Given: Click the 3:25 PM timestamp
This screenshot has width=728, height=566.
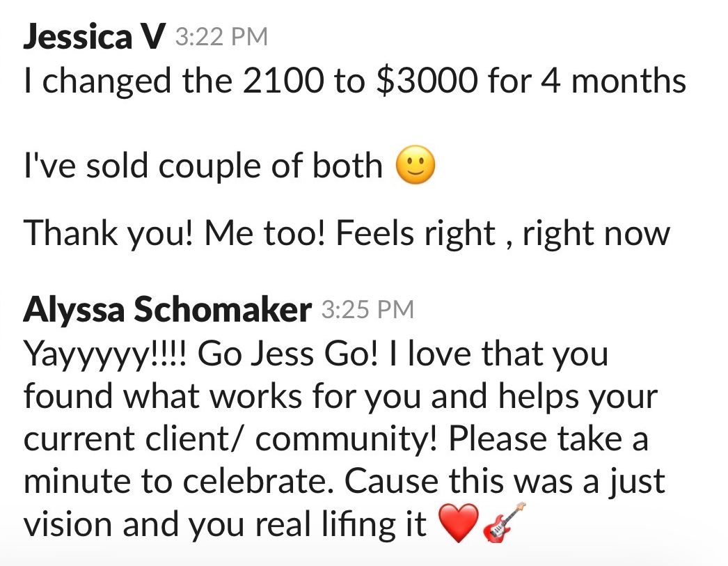Looking at the screenshot, I should 367,310.
